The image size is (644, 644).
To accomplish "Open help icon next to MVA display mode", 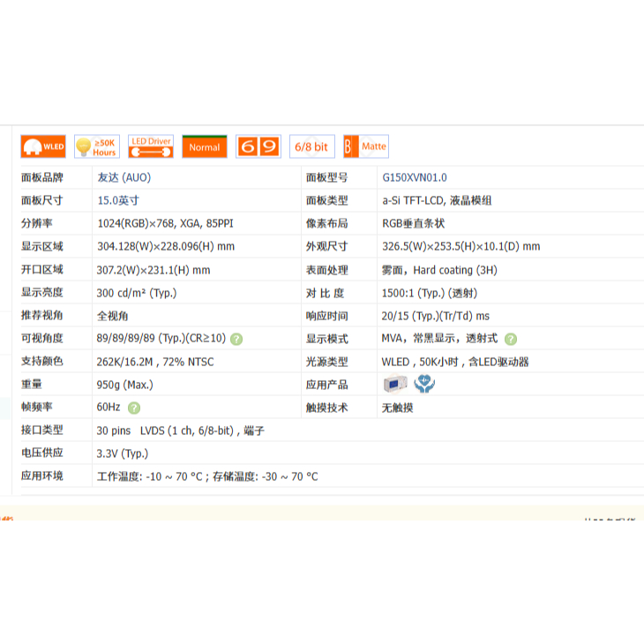I will coord(511,339).
